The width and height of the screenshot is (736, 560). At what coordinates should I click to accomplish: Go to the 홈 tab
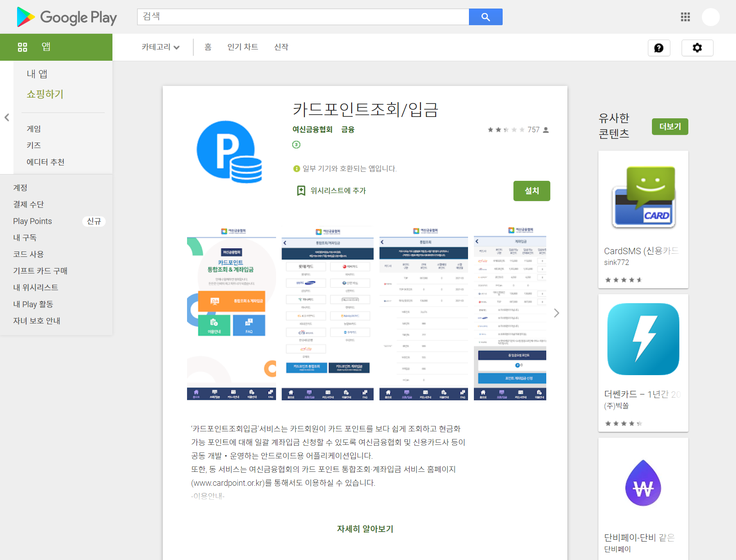click(x=208, y=47)
